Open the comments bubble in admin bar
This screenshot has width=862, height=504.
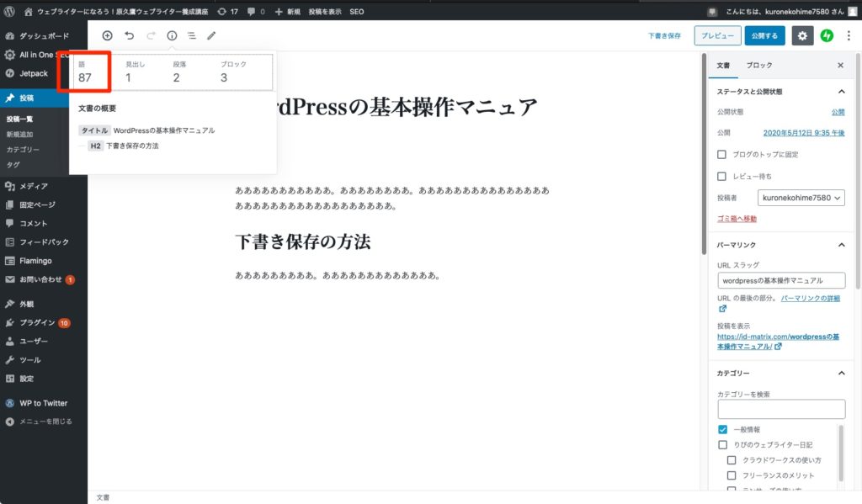pyautogui.click(x=256, y=11)
